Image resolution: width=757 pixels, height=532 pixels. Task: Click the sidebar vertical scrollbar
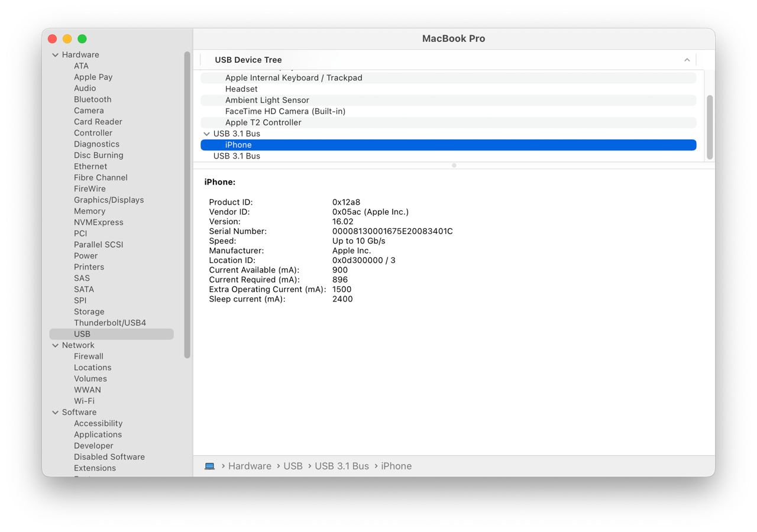point(187,205)
